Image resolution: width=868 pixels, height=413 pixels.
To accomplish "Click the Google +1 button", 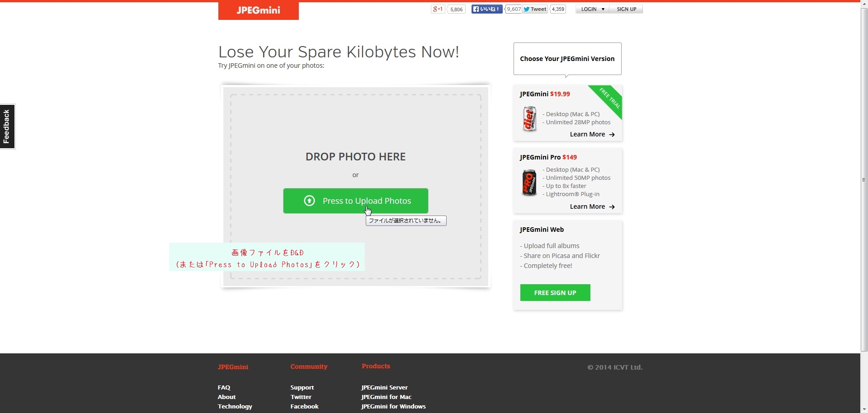I will pos(438,9).
